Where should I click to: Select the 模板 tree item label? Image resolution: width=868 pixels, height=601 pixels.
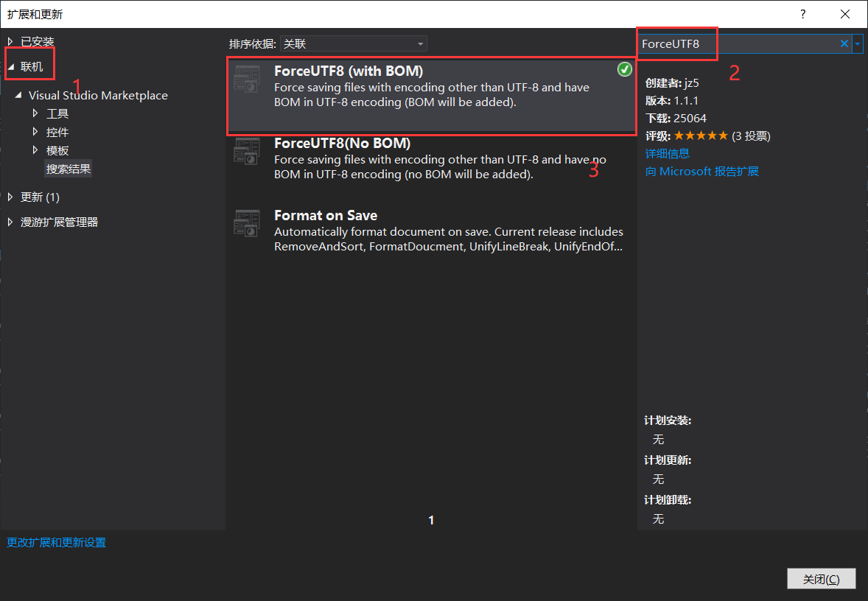[x=57, y=150]
